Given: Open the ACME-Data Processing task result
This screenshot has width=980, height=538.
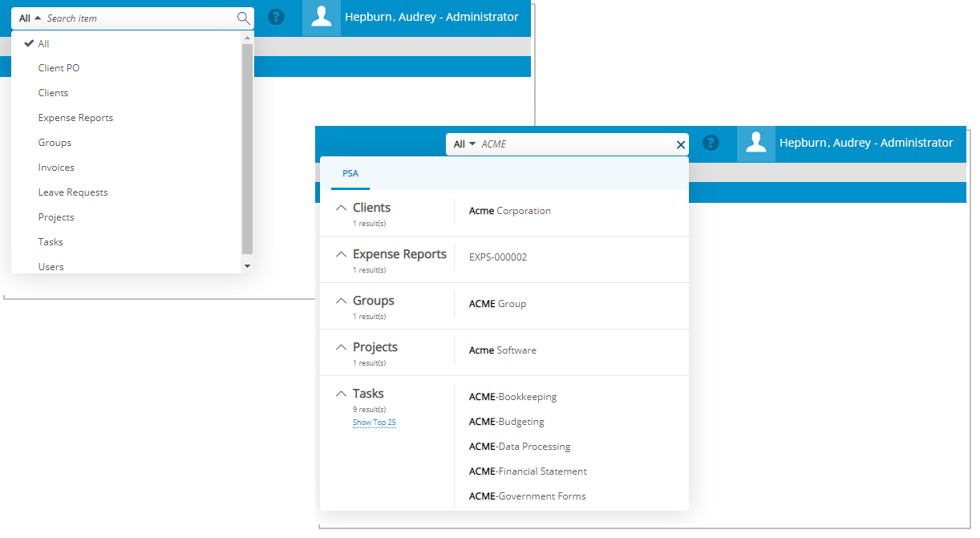Looking at the screenshot, I should (x=520, y=447).
